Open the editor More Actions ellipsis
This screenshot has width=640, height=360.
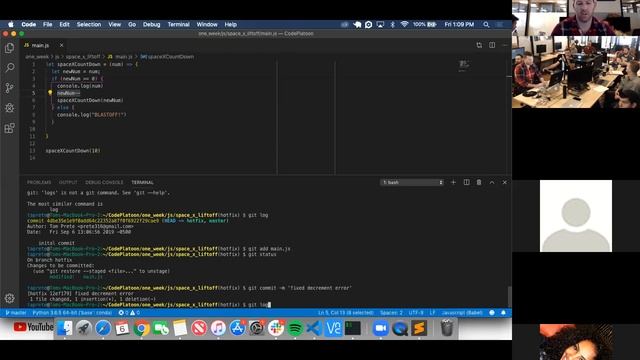[505, 45]
